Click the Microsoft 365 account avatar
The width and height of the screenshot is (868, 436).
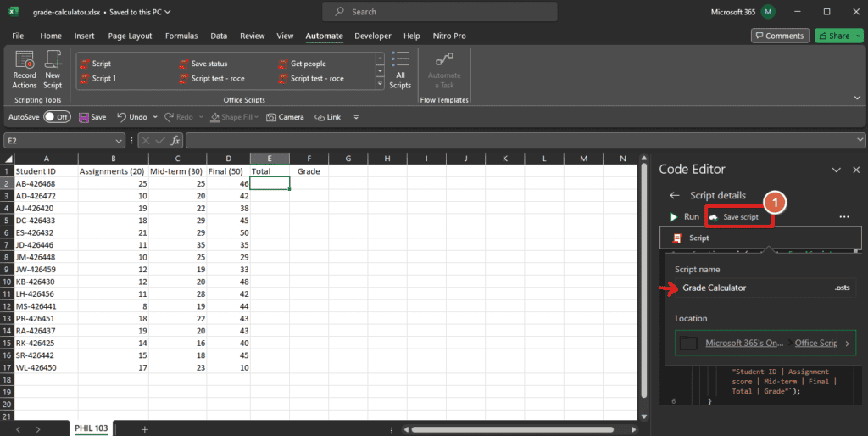coord(768,12)
